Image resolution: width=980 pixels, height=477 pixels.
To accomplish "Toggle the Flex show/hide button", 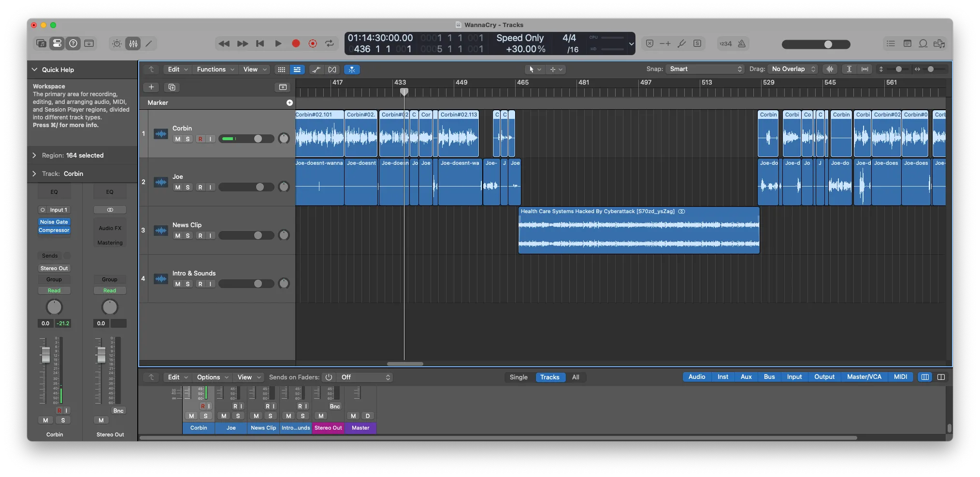I will tap(332, 70).
